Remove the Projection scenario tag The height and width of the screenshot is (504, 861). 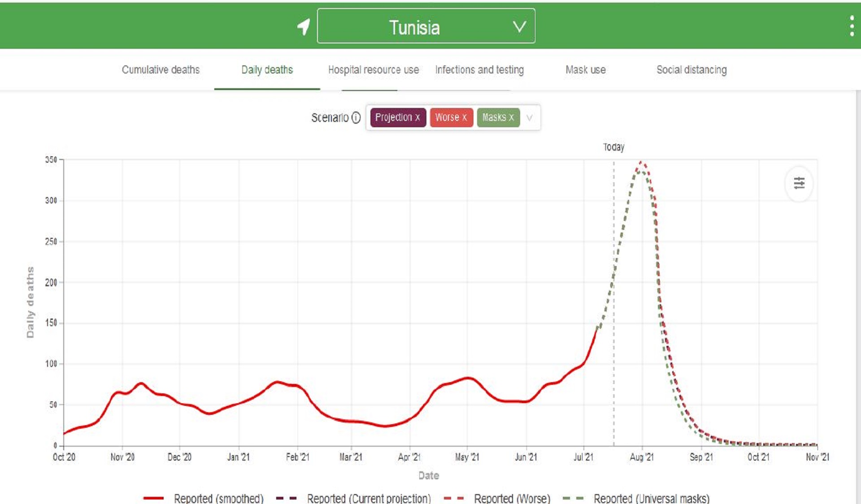click(417, 117)
